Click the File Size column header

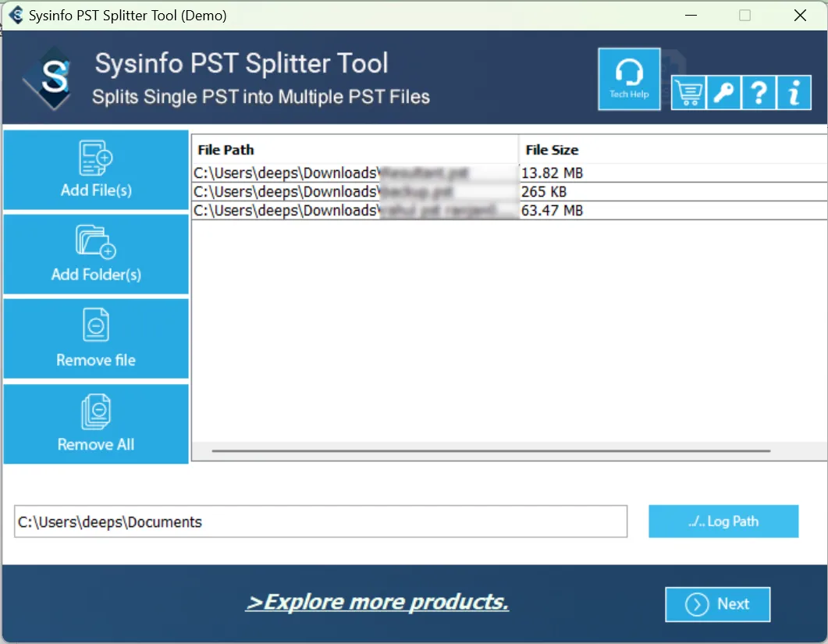[673, 150]
